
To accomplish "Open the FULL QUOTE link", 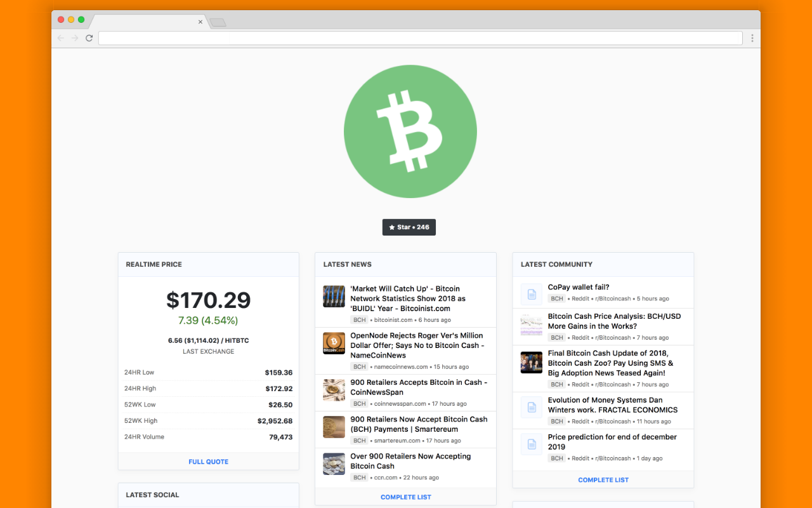I will coord(208,462).
